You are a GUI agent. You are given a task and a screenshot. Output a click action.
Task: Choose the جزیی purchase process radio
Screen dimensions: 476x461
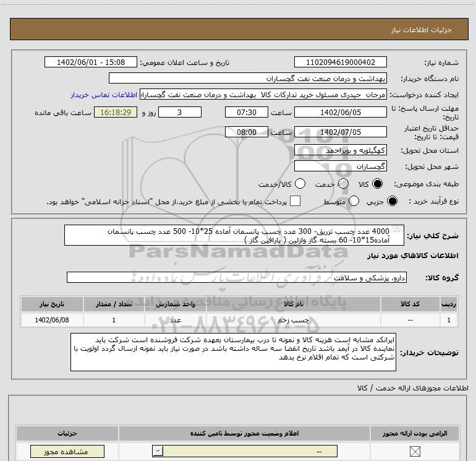(392, 201)
